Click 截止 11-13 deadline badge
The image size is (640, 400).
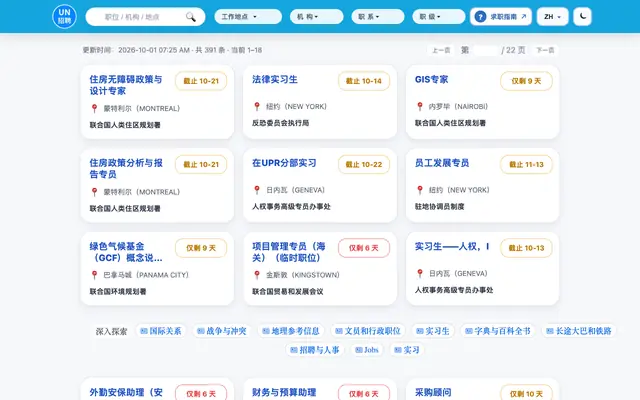click(x=526, y=164)
